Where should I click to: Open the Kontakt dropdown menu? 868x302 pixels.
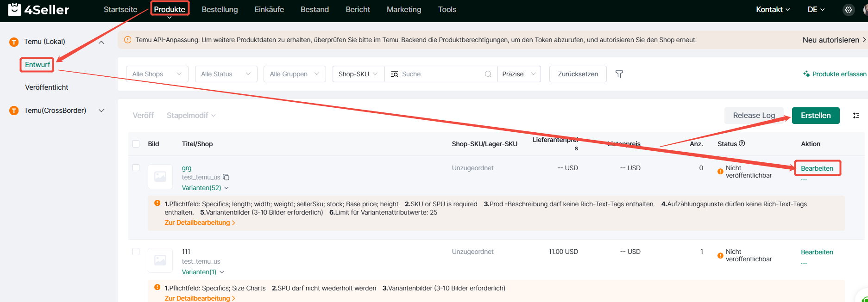[x=773, y=9]
